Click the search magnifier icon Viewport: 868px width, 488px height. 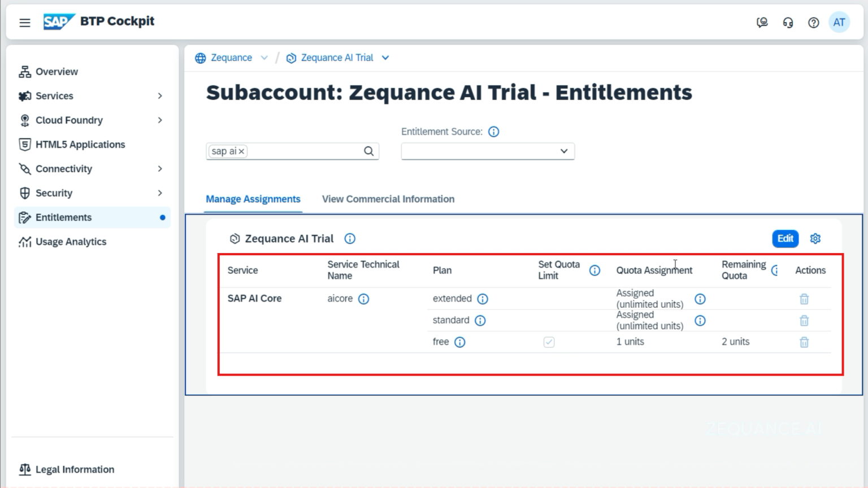point(368,151)
